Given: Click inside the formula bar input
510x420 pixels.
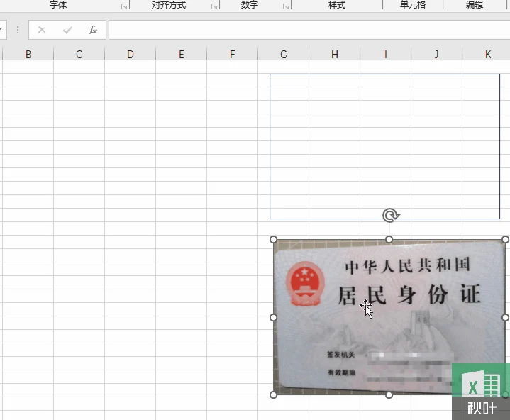Looking at the screenshot, I should 309,30.
